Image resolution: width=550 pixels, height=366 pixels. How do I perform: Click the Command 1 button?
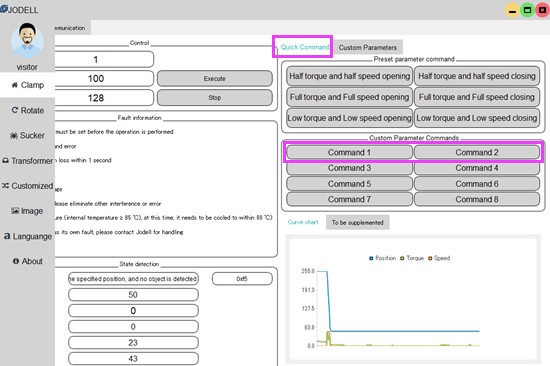pos(349,152)
